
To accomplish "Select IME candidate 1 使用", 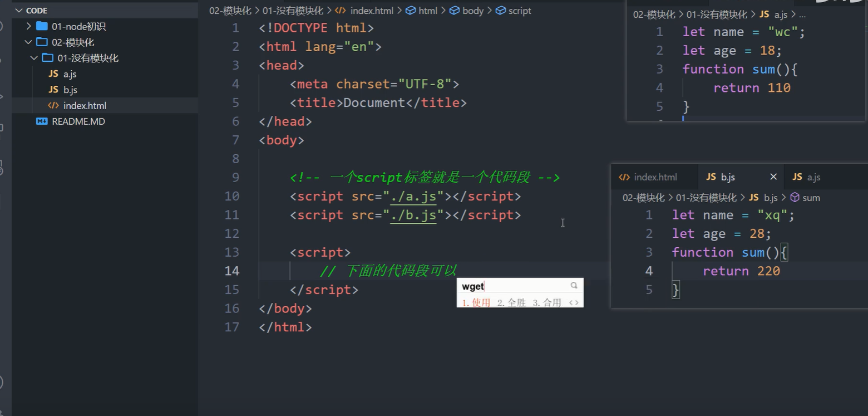I will (x=476, y=302).
